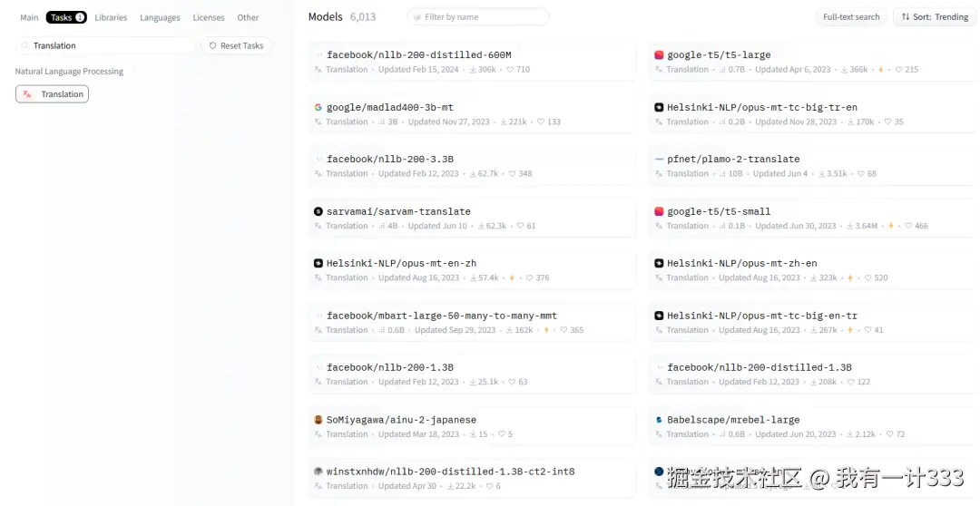Image resolution: width=980 pixels, height=506 pixels.
Task: Open the Main filter tab
Action: pos(29,17)
